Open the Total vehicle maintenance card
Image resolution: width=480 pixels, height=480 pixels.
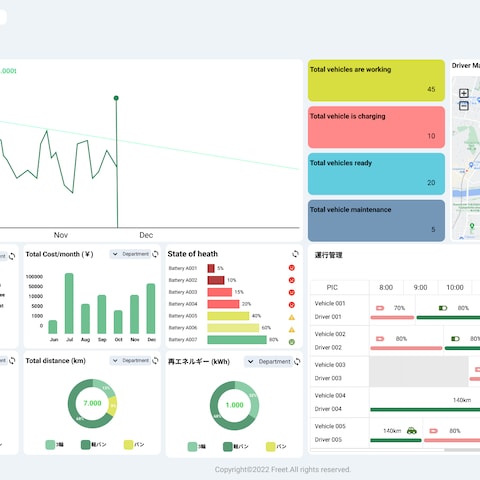click(376, 220)
